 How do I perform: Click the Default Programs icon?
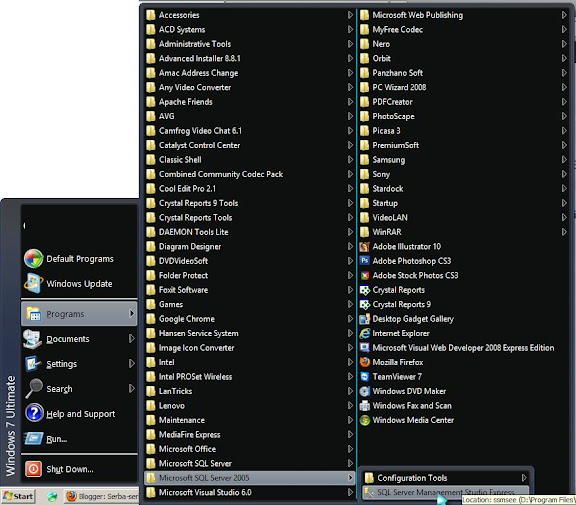[33, 259]
